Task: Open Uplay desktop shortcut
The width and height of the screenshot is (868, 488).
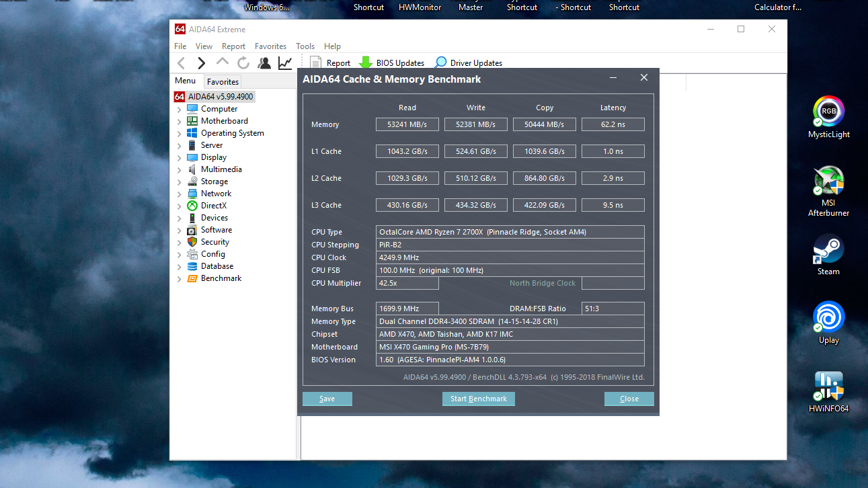Action: click(829, 323)
